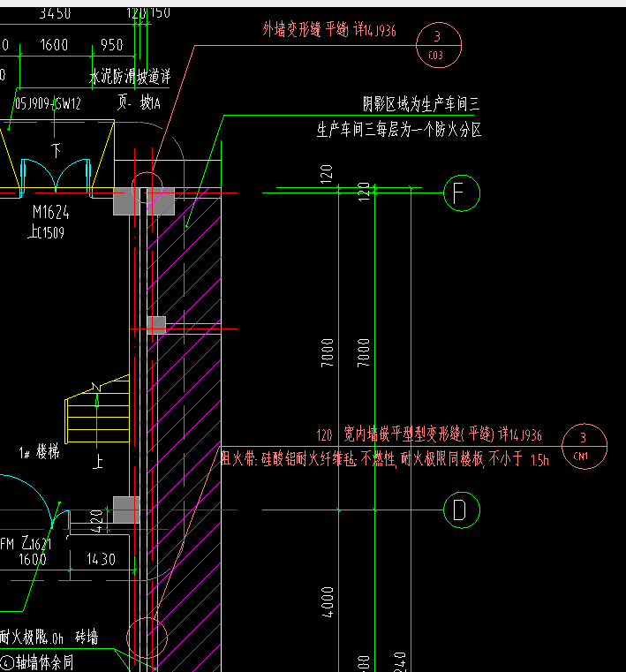Select the gray column on the D axis line
The height and width of the screenshot is (672, 626).
126,510
